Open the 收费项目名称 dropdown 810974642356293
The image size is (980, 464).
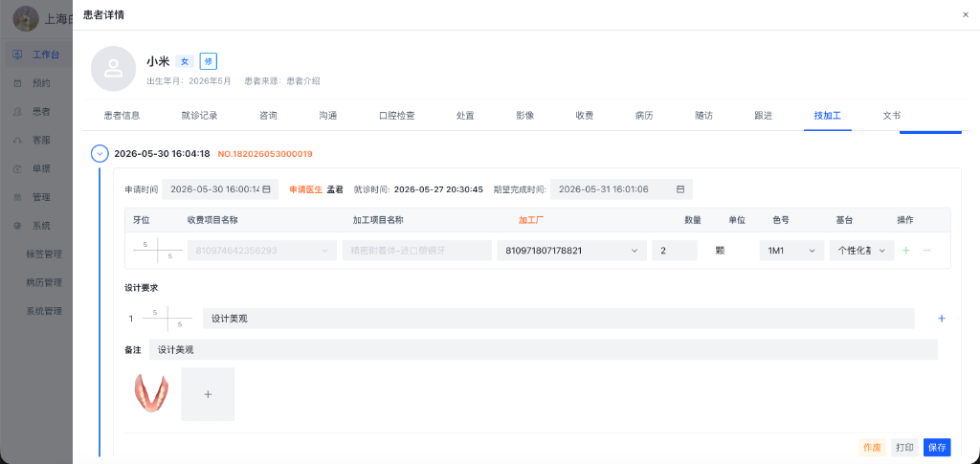click(x=262, y=251)
